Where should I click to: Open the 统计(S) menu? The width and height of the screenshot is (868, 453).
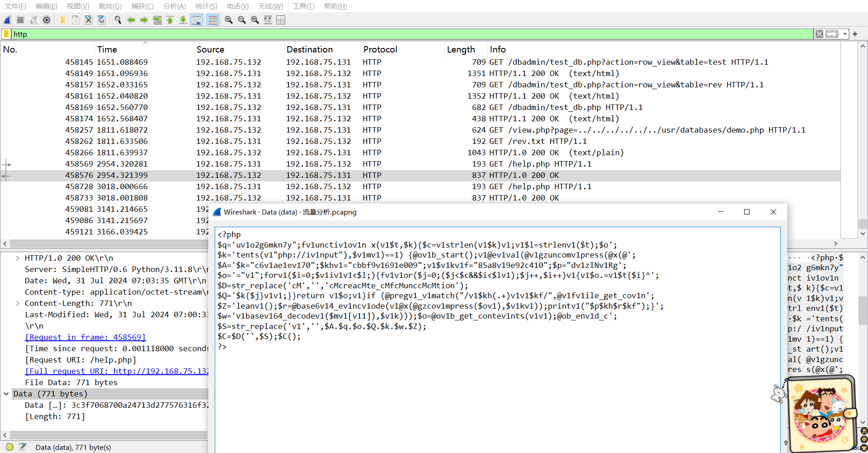(x=206, y=6)
